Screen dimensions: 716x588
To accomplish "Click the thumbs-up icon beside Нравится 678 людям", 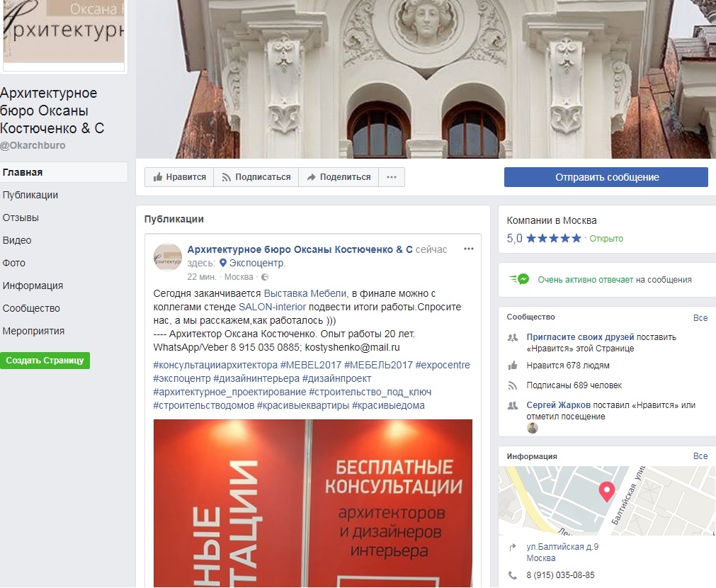I will (513, 366).
